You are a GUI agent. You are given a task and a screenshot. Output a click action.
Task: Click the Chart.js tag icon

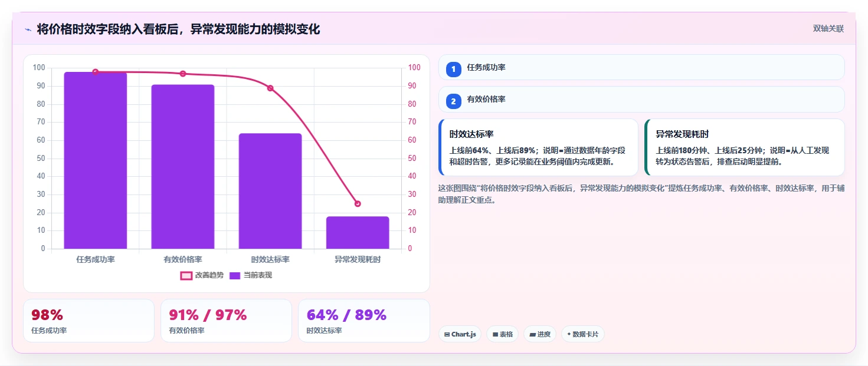pos(447,335)
